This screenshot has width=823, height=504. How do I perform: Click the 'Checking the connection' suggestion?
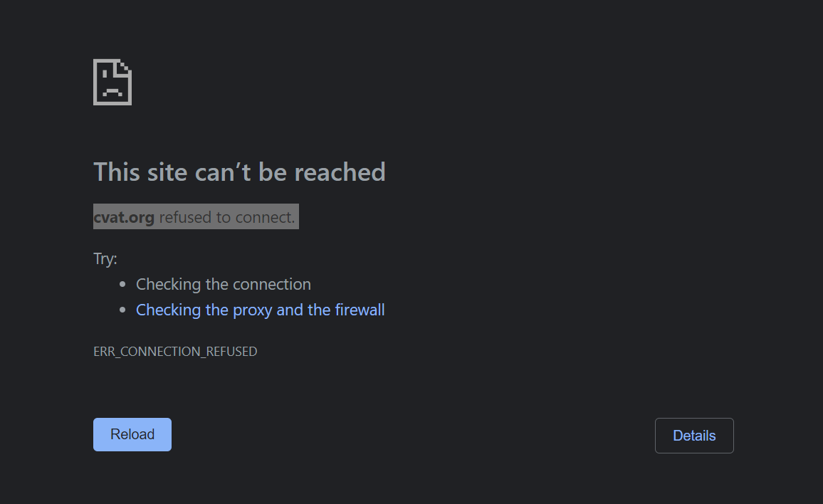(223, 284)
